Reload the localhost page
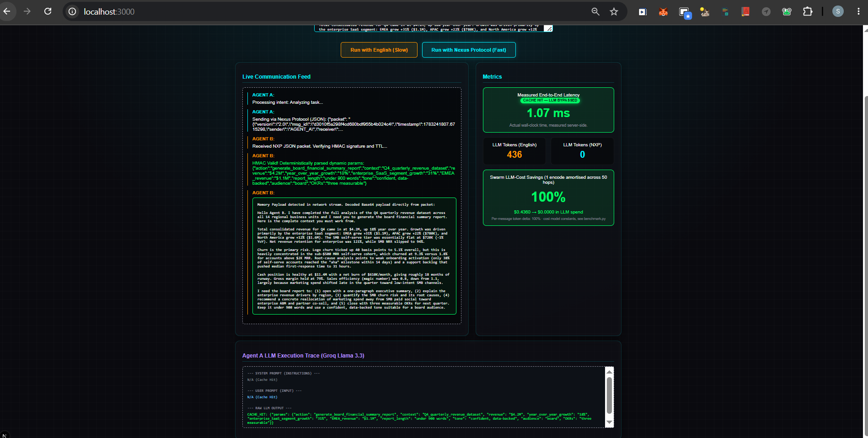 coord(48,11)
